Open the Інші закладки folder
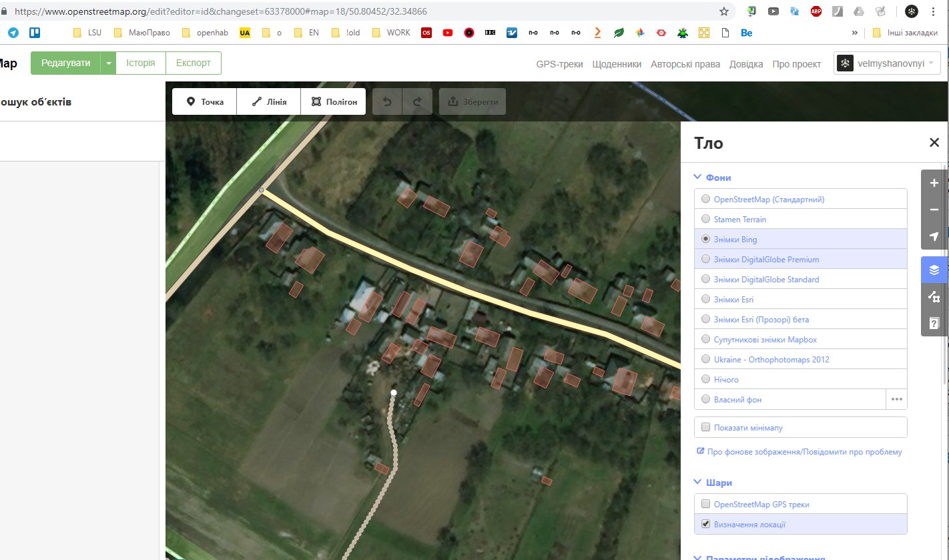This screenshot has height=560, width=949. click(906, 32)
